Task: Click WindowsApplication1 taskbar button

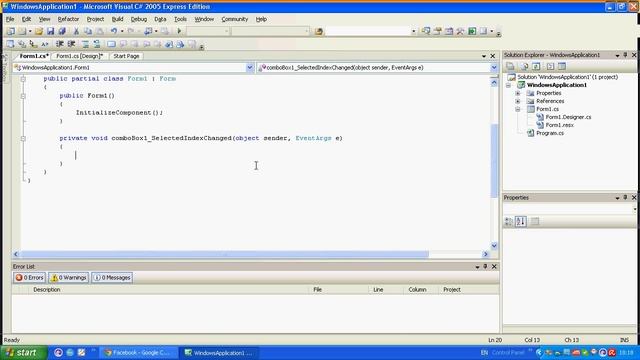Action: coord(218,353)
